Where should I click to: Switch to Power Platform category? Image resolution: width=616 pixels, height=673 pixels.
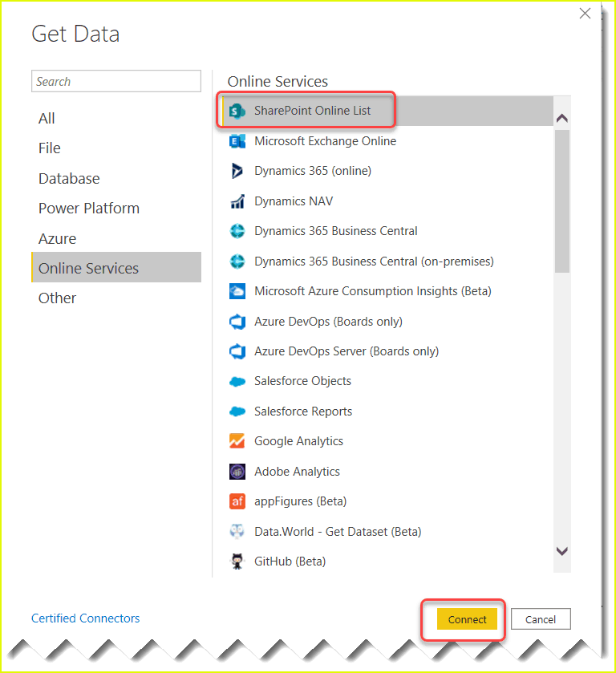pyautogui.click(x=116, y=209)
